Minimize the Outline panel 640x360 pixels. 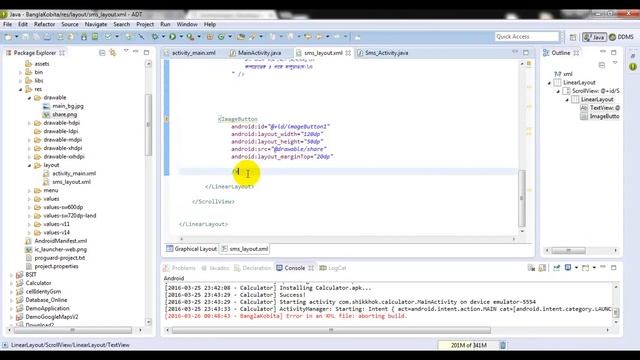coord(603,52)
